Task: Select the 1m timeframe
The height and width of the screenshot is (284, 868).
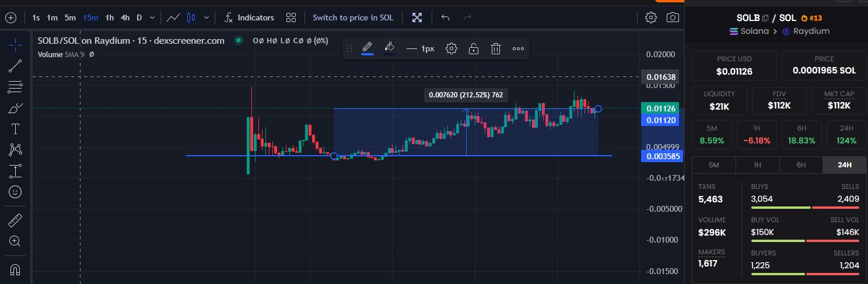Action: point(52,17)
